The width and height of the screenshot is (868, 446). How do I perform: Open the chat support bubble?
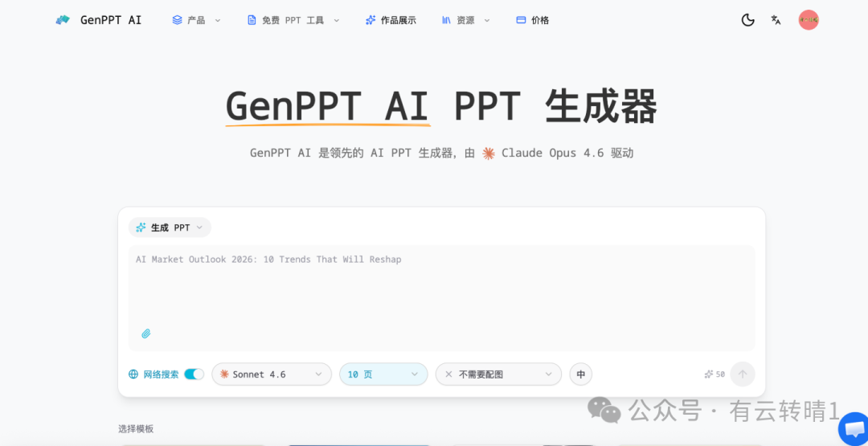854,429
